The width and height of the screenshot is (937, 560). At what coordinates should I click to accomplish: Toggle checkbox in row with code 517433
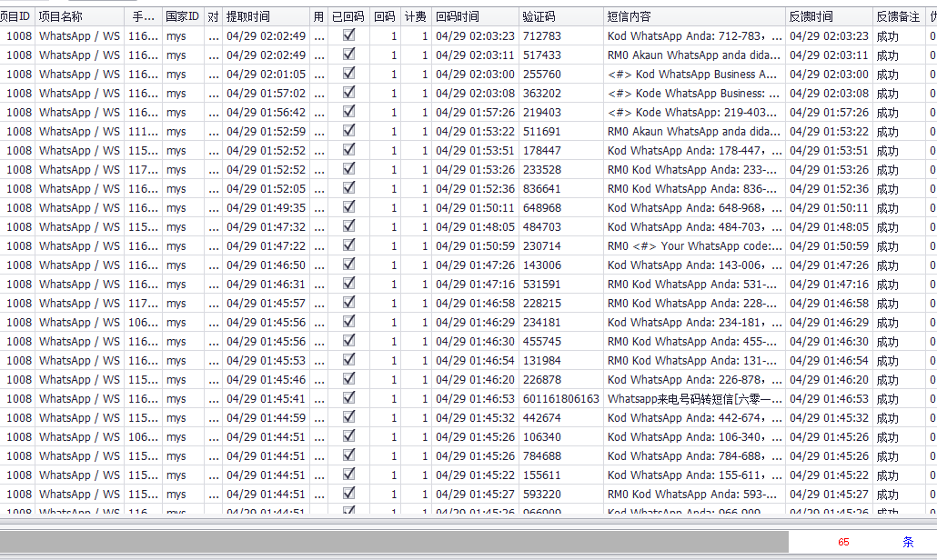pos(349,55)
